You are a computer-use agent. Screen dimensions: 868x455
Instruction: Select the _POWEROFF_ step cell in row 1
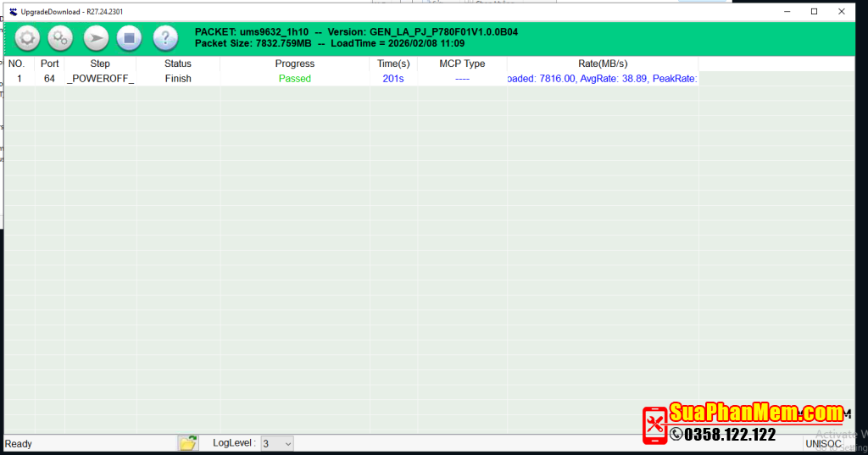click(100, 79)
